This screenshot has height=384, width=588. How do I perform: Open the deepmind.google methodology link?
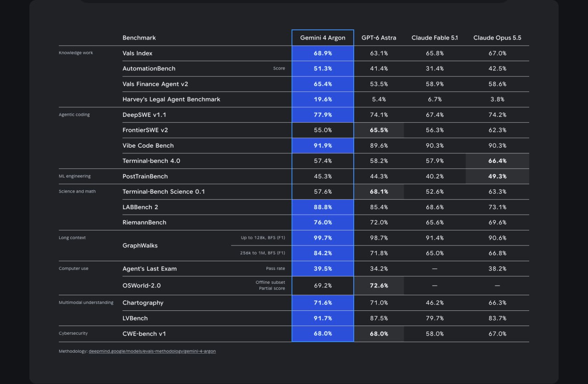click(x=152, y=351)
